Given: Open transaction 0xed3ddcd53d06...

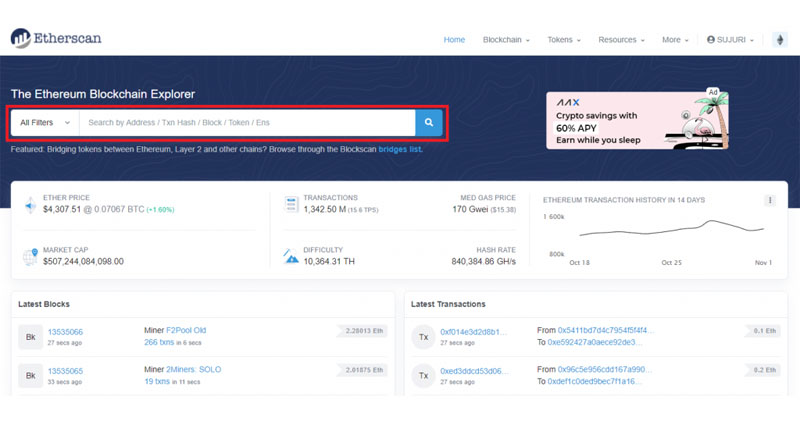Looking at the screenshot, I should pos(474,371).
